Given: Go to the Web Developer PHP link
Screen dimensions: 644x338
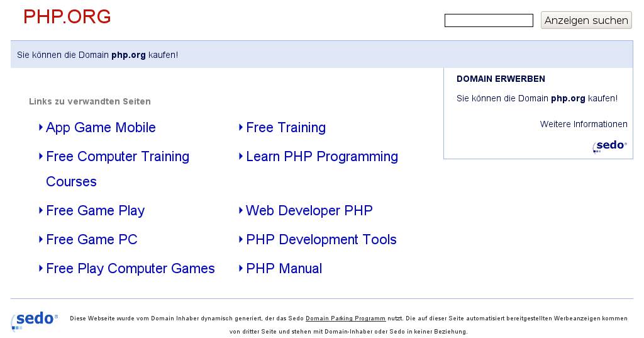Looking at the screenshot, I should pyautogui.click(x=309, y=211).
